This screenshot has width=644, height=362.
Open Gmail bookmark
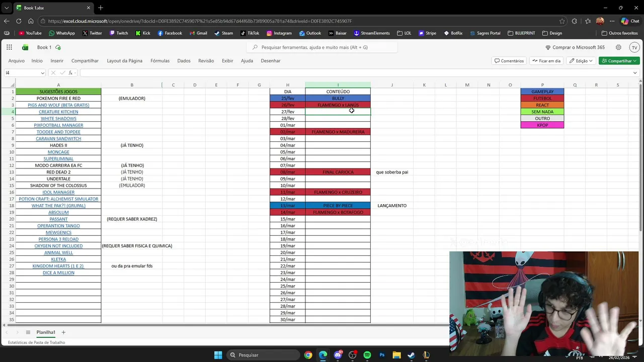tap(198, 33)
